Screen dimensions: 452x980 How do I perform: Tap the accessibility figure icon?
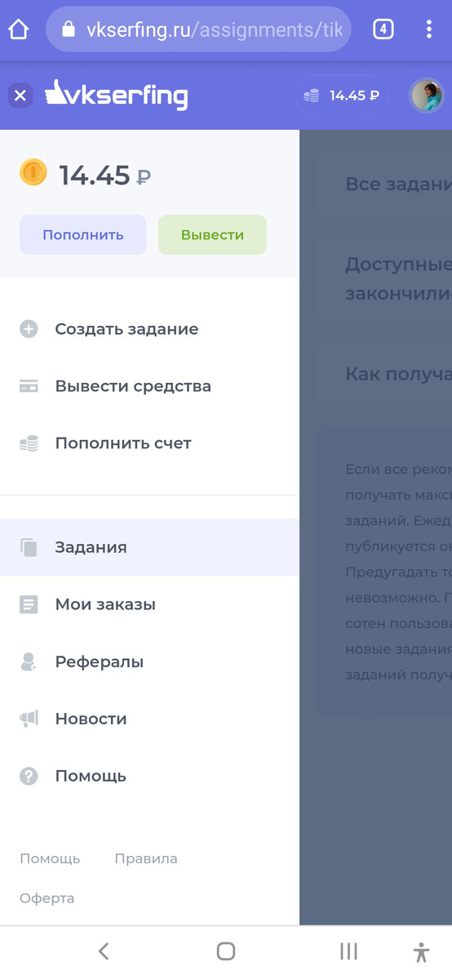[421, 951]
